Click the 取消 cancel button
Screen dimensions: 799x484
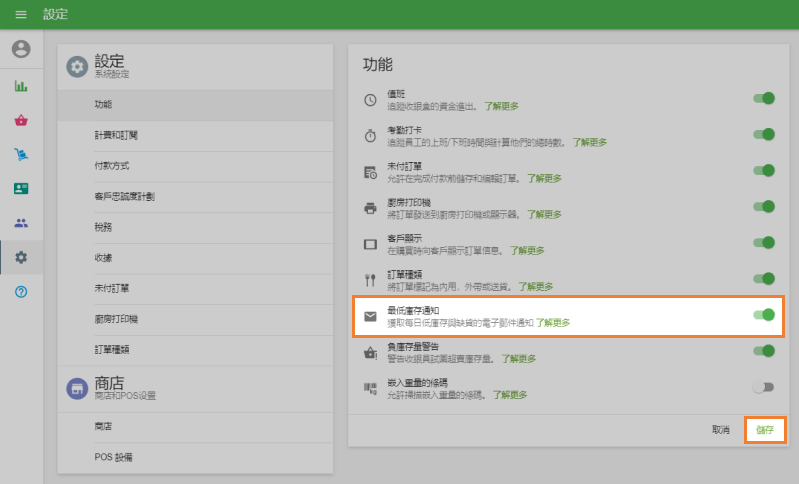coord(721,430)
